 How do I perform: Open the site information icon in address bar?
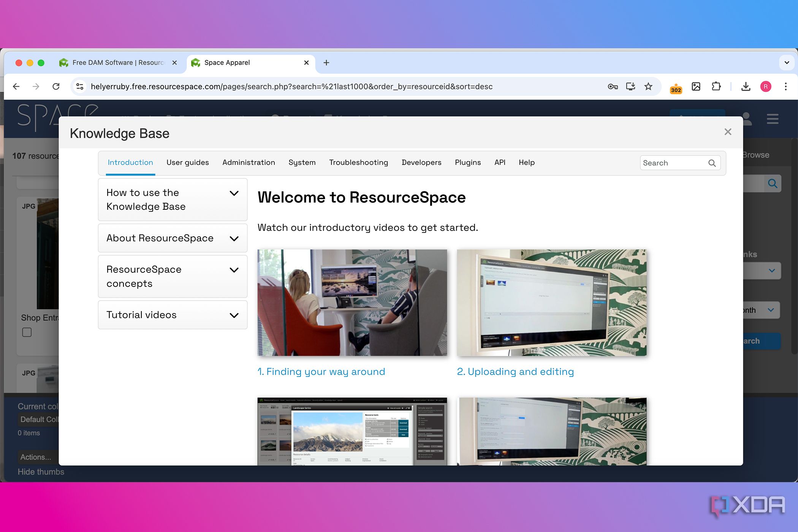[80, 87]
